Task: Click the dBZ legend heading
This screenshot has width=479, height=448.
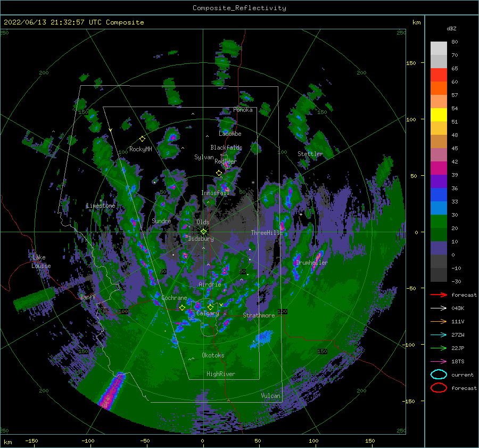Action: point(451,28)
